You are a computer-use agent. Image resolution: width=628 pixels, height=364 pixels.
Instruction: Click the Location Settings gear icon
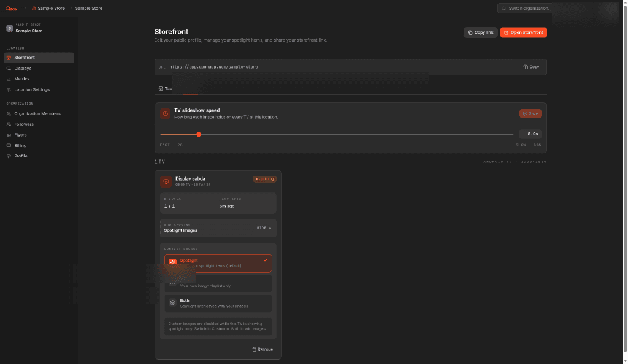point(9,89)
